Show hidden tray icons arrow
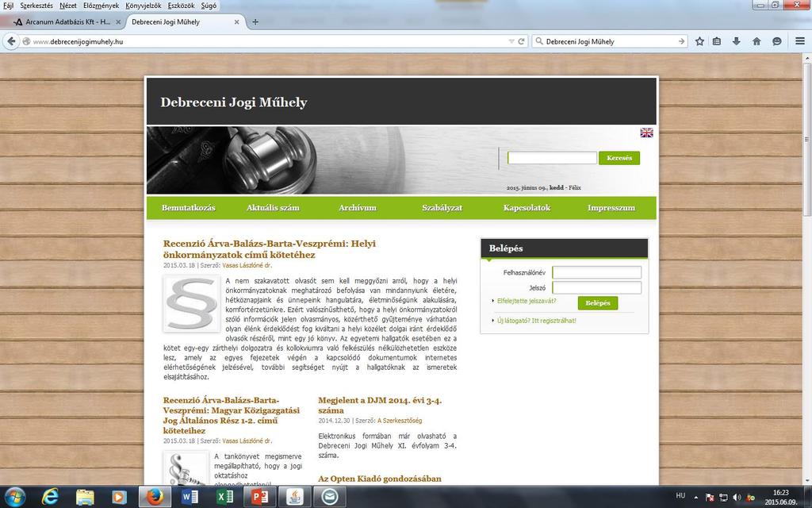The height and width of the screenshot is (508, 812). [695, 498]
